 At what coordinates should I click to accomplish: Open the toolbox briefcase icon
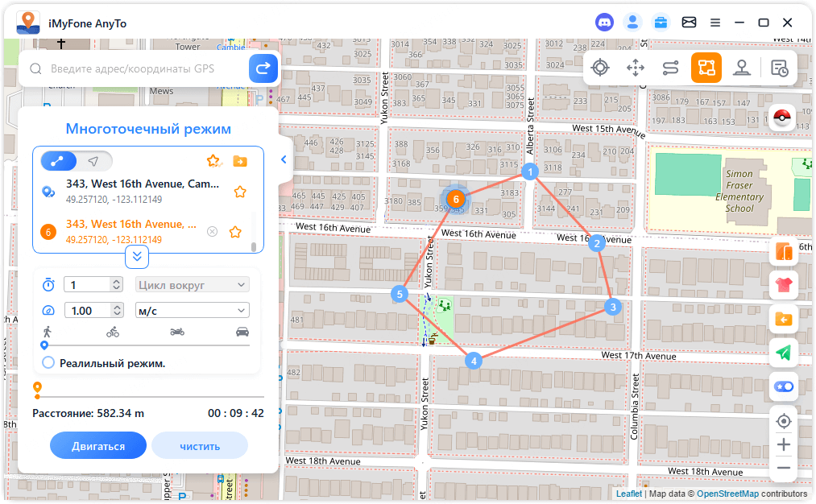point(661,23)
